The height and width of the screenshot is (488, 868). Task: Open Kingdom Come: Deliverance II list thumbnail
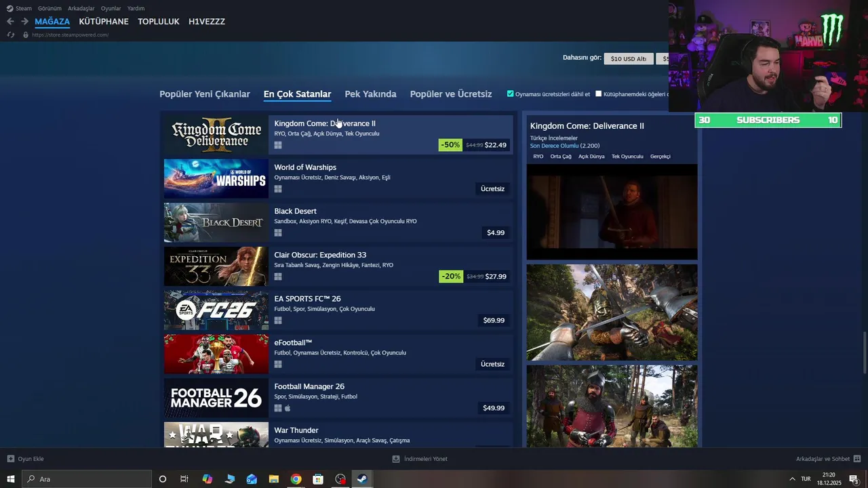point(216,135)
